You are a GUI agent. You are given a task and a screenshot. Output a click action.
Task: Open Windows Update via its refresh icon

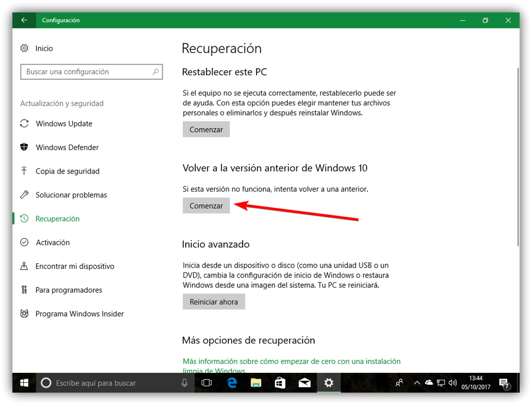(24, 124)
